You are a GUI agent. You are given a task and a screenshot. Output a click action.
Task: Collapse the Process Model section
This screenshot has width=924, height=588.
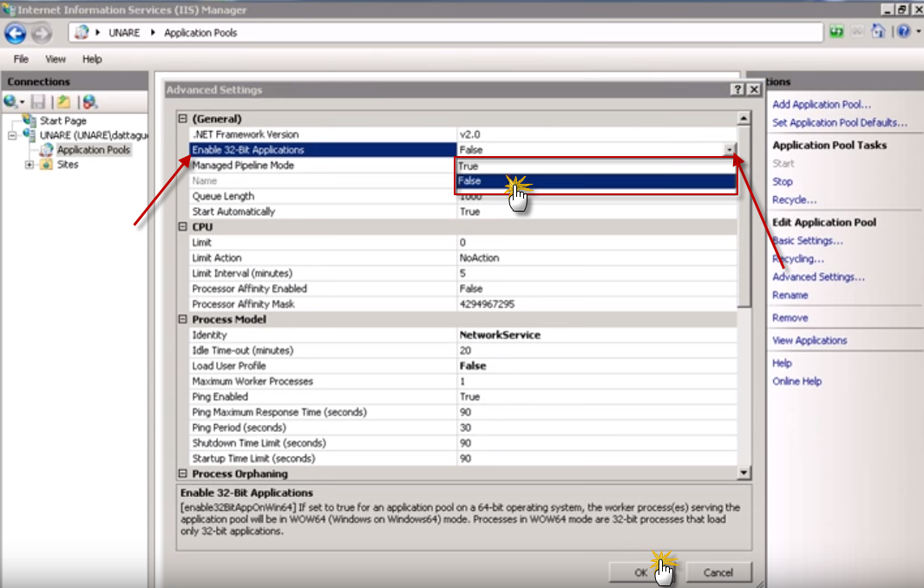(x=182, y=320)
